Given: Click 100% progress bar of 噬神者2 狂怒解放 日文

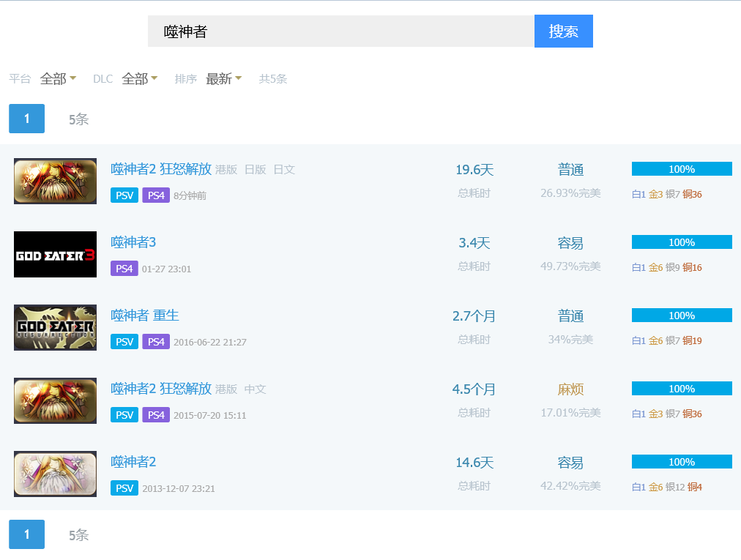Looking at the screenshot, I should click(682, 168).
